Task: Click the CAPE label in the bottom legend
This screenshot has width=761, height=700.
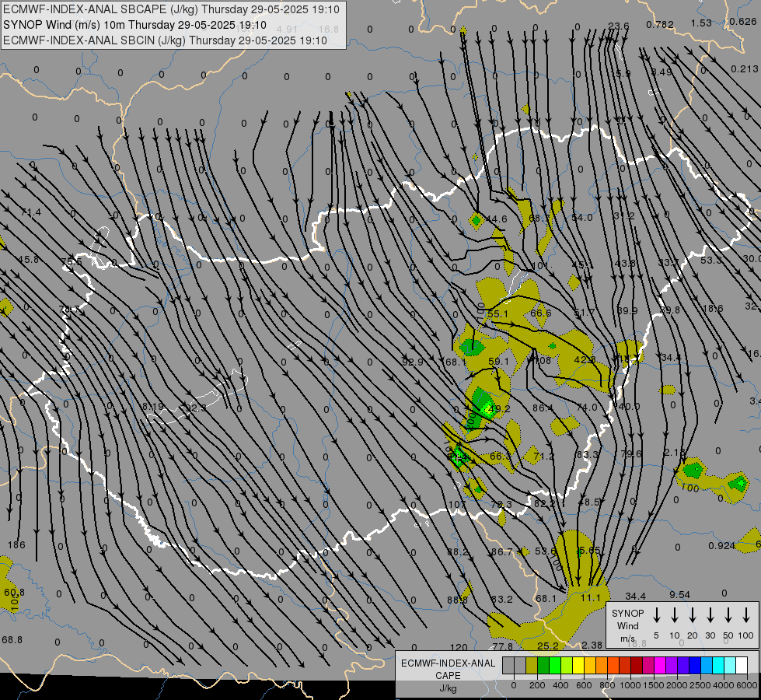Action: [x=448, y=676]
